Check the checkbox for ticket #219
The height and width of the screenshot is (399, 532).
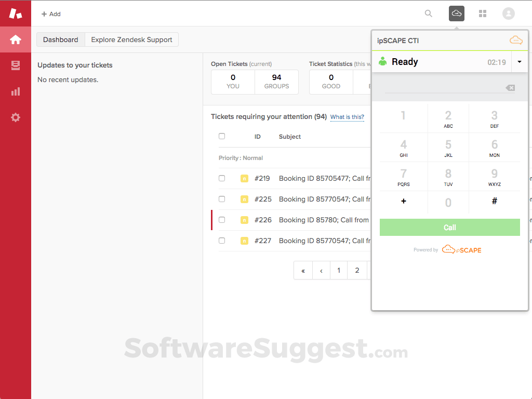point(222,178)
